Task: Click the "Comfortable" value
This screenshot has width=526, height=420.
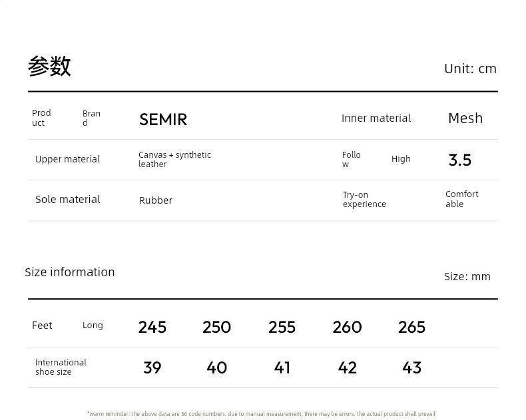Action: click(x=461, y=199)
